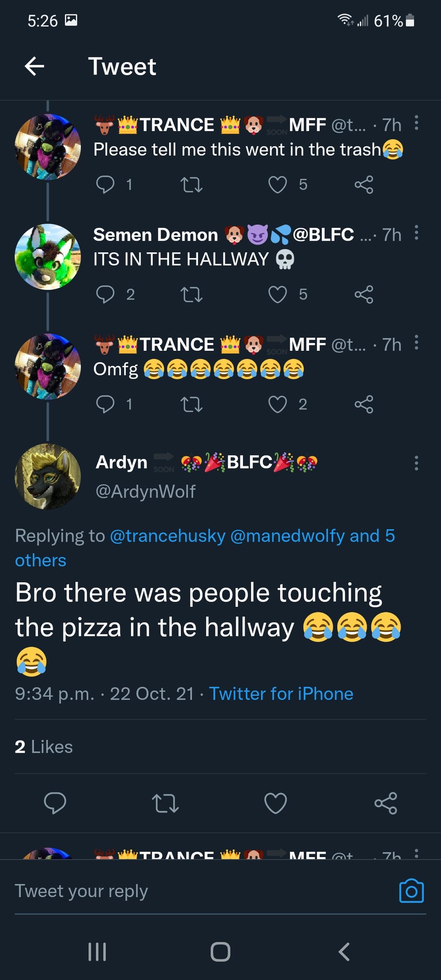Image resolution: width=441 pixels, height=980 pixels.
Task: Like the main Ardyn tweet
Action: coord(276,803)
